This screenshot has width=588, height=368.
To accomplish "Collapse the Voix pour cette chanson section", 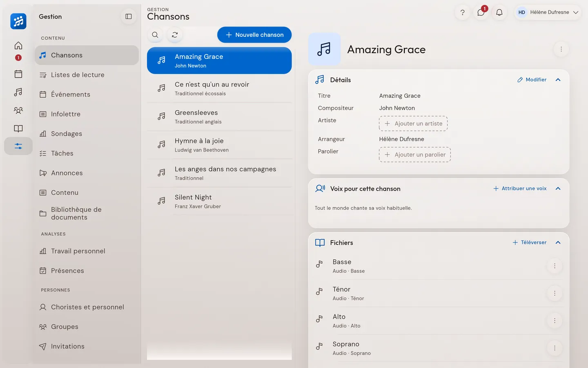I will tap(558, 188).
